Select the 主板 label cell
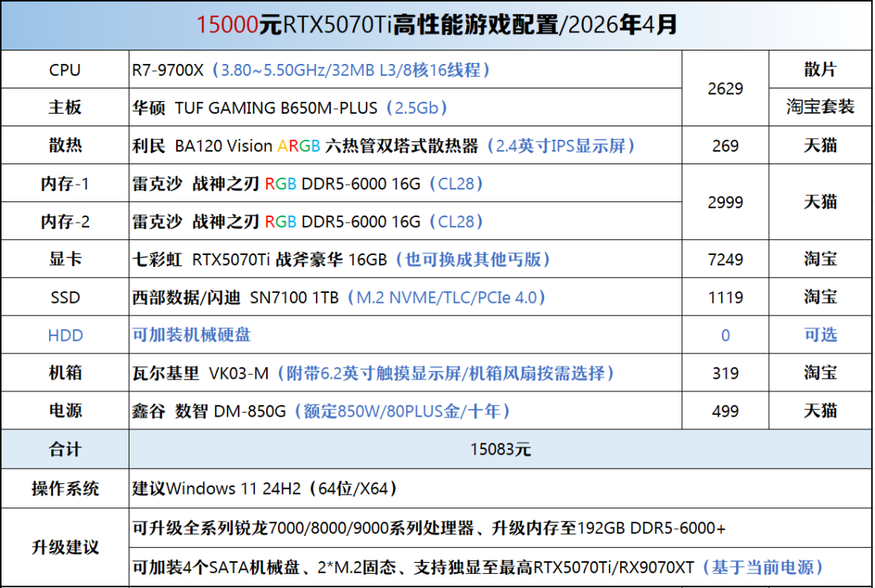 65,107
